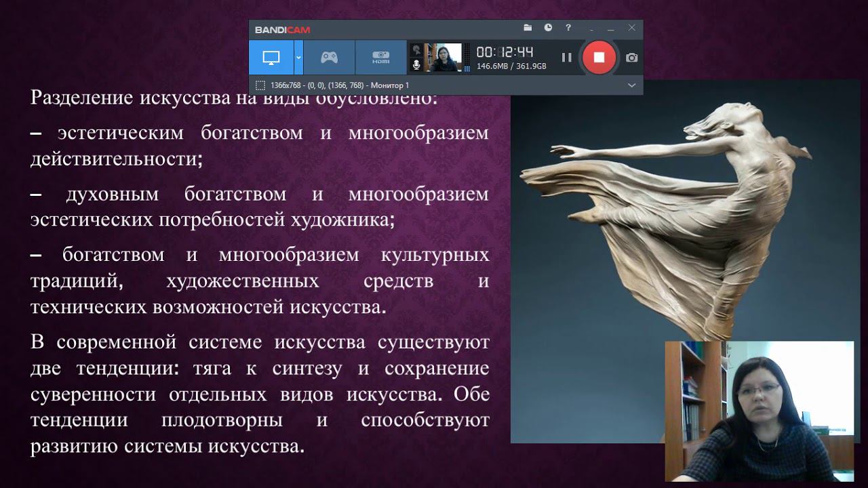Stop recording with red stop button
This screenshot has height=488, width=868.
pos(599,58)
